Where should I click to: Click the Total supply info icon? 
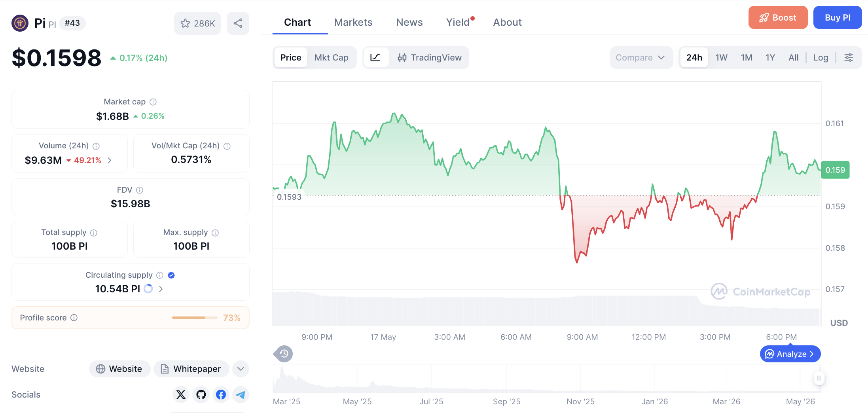[94, 233]
